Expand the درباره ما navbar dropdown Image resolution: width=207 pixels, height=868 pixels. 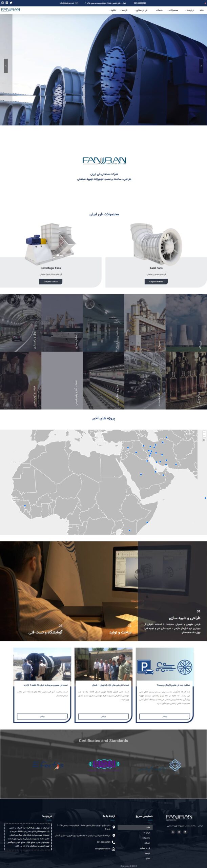tap(190, 10)
